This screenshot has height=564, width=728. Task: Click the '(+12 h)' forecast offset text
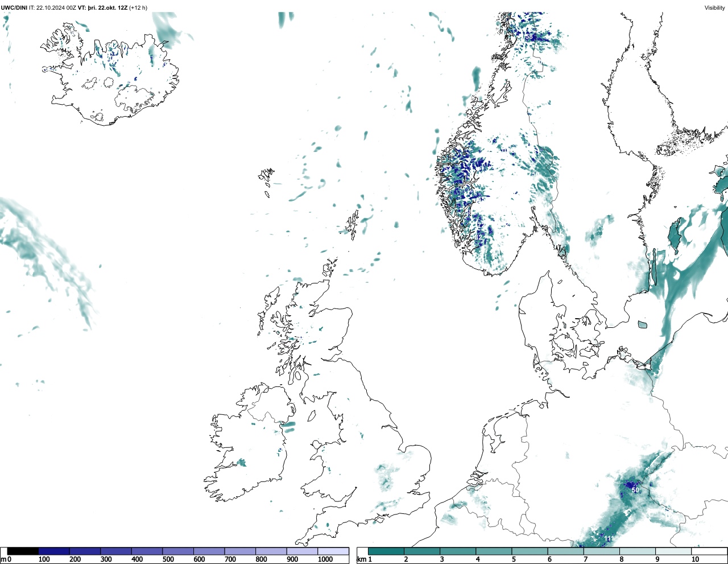(x=138, y=8)
